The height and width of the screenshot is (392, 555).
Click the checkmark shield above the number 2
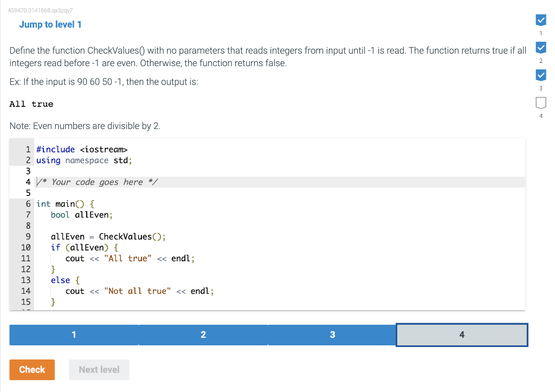click(x=540, y=47)
